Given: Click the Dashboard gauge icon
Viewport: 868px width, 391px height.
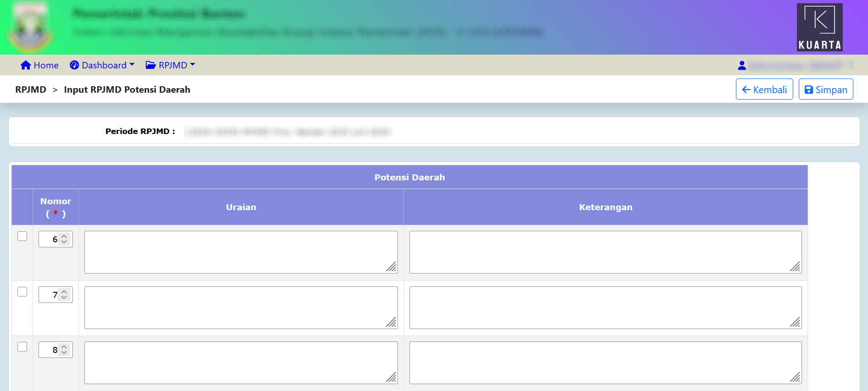Looking at the screenshot, I should point(74,65).
